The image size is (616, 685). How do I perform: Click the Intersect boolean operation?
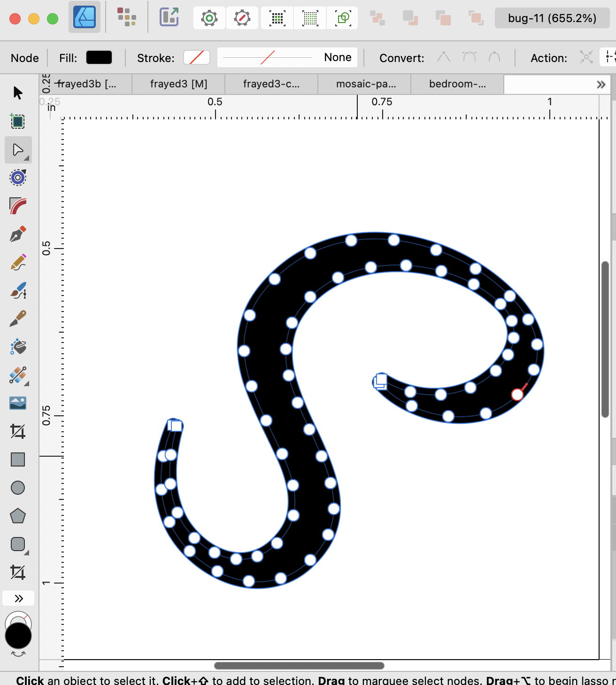click(x=443, y=18)
